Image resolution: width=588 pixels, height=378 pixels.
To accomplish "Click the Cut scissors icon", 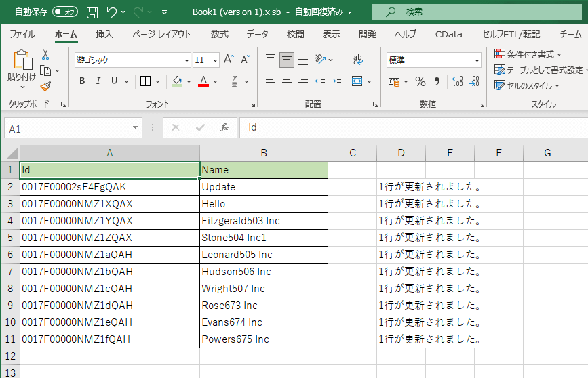I will [45, 54].
